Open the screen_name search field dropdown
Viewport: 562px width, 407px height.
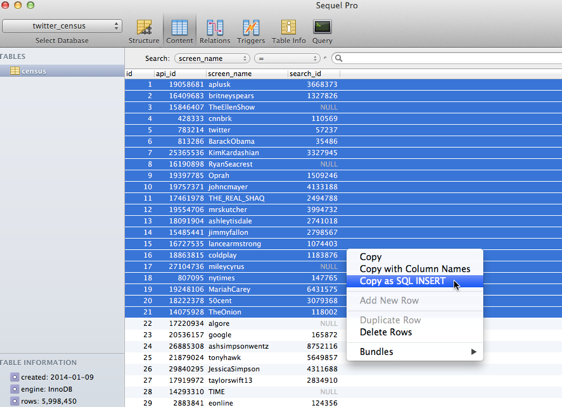[x=212, y=58]
